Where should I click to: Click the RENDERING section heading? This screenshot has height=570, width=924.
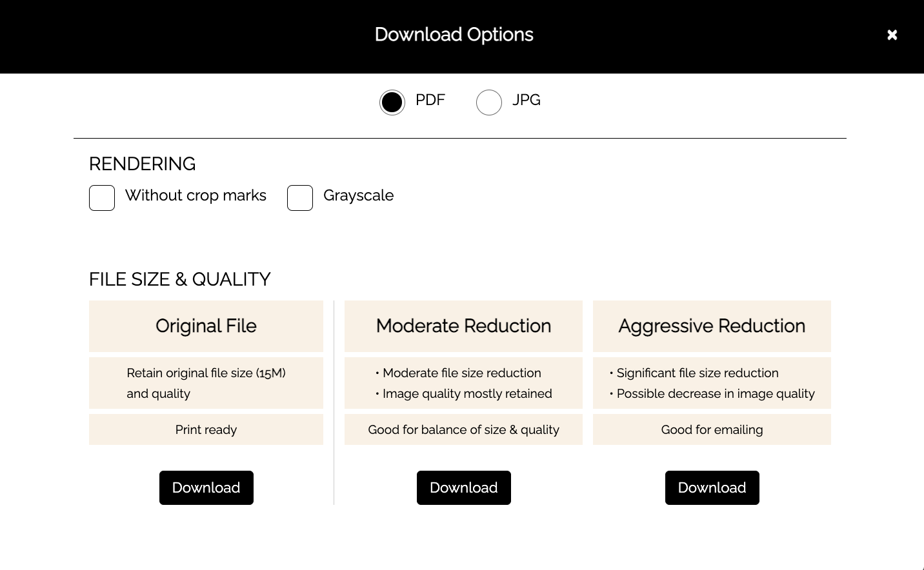[x=142, y=164]
